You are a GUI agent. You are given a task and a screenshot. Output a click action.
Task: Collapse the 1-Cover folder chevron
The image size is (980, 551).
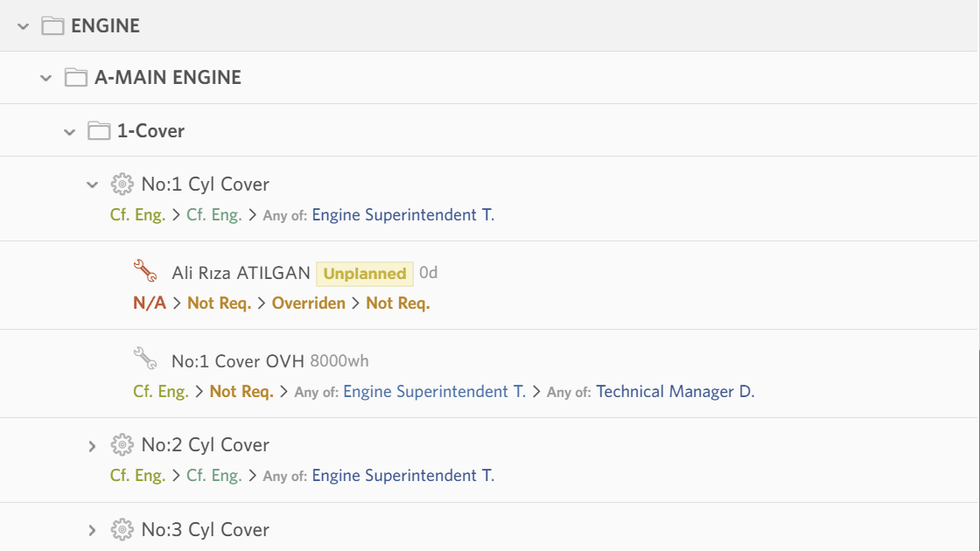70,132
